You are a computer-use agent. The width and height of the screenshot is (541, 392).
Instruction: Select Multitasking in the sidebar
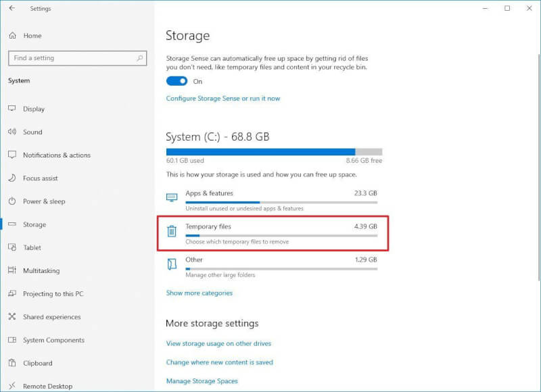[41, 270]
